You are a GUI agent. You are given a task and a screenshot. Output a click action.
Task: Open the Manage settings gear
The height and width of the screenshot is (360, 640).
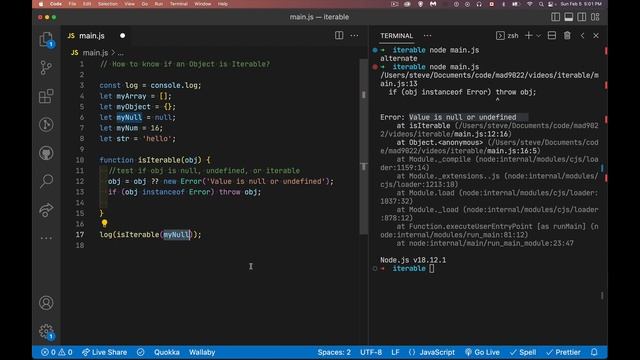(46, 331)
